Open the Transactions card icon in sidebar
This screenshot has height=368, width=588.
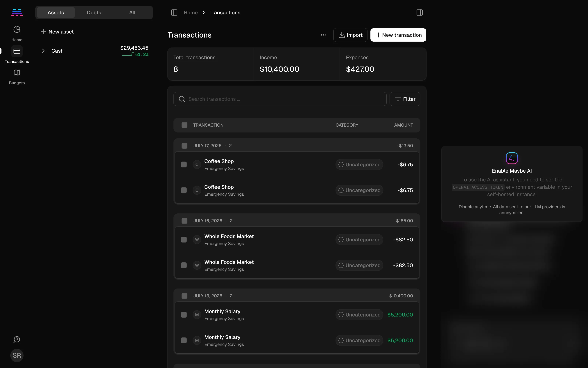pos(17,51)
